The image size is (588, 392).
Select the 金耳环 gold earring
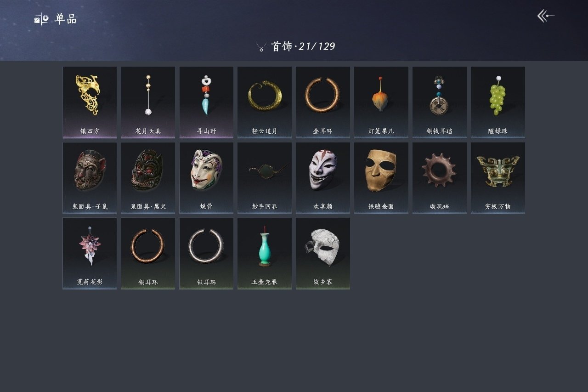(323, 102)
